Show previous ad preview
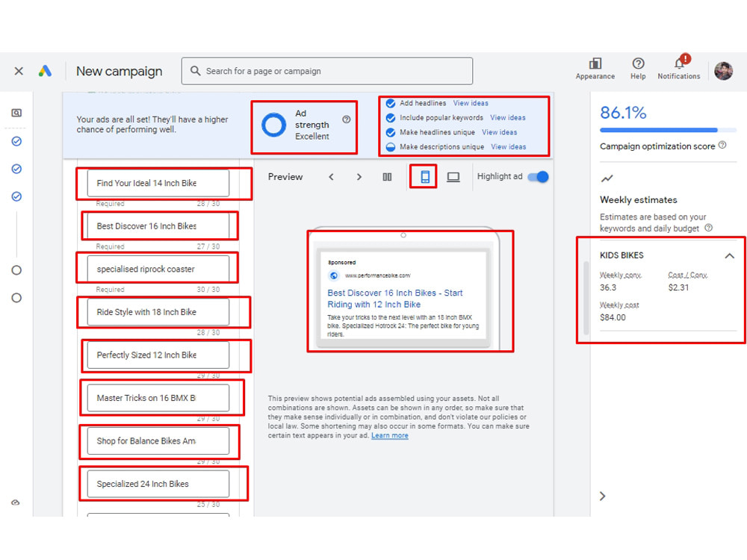 pos(331,177)
